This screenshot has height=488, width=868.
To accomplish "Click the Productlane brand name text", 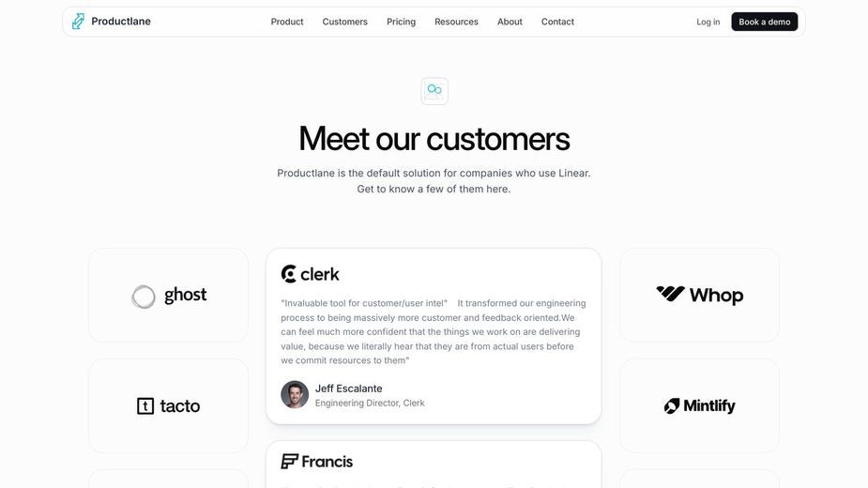I will [x=121, y=21].
